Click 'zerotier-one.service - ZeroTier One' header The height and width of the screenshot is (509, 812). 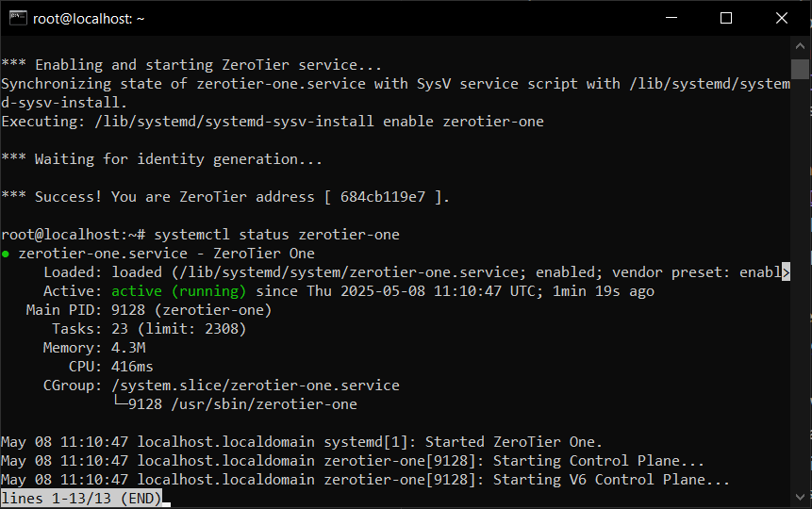(x=167, y=254)
